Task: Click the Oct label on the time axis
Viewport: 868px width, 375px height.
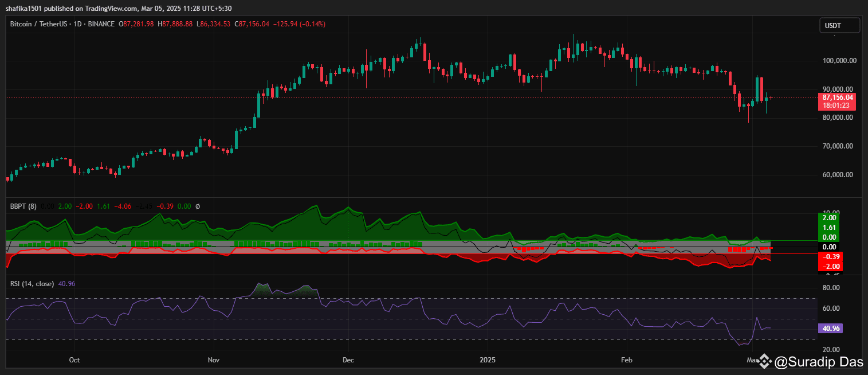Action: [x=74, y=361]
